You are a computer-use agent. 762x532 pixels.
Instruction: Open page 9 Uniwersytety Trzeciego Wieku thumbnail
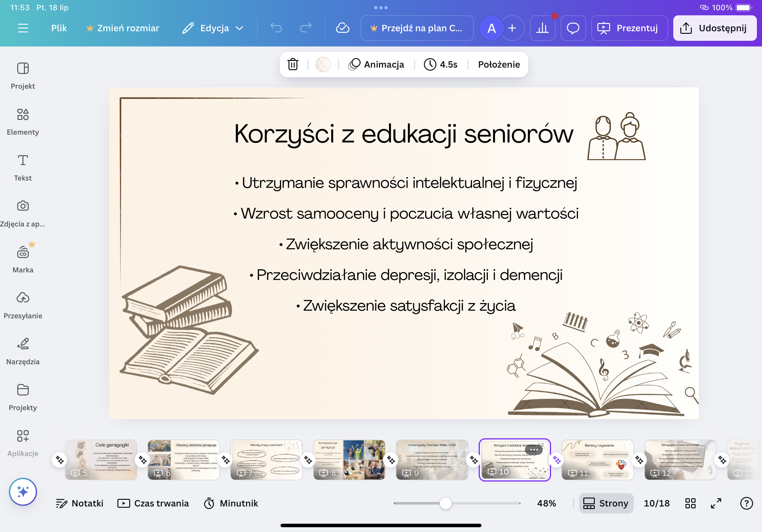tap(432, 460)
